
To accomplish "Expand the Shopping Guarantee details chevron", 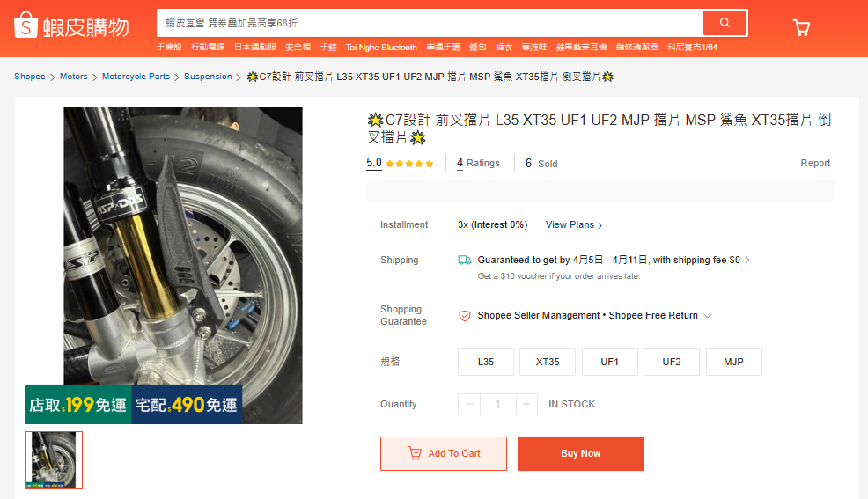I will pos(708,315).
